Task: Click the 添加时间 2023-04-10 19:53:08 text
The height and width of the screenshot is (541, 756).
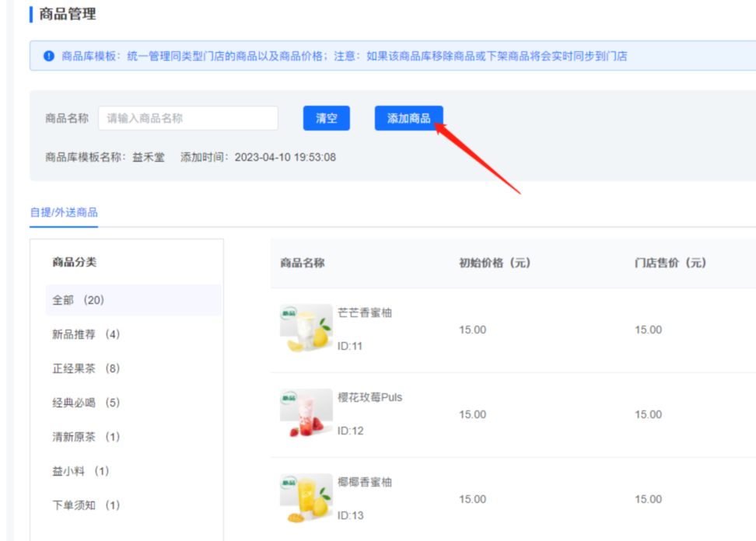Action: click(x=258, y=158)
